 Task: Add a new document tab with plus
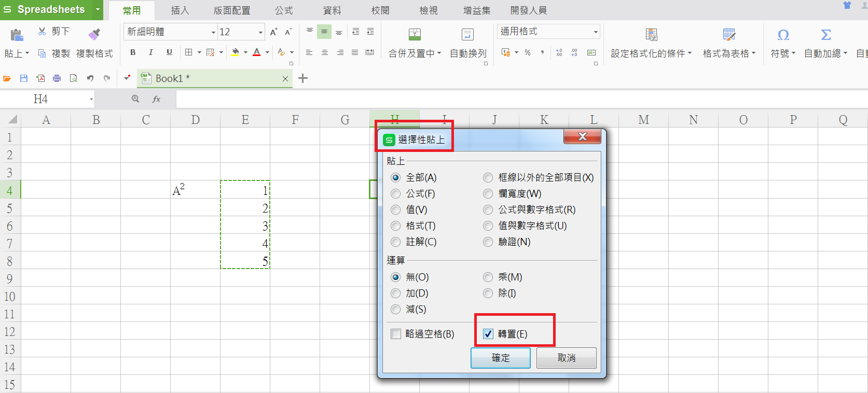click(x=303, y=78)
